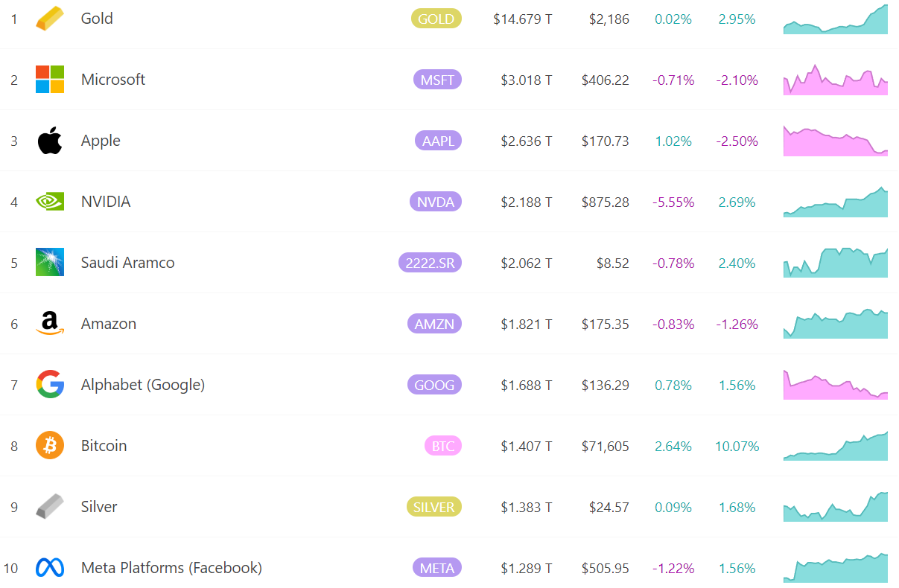Viewport: 899px width, 588px height.
Task: Click Saudi Aramco's price $8.52
Action: coord(613,263)
